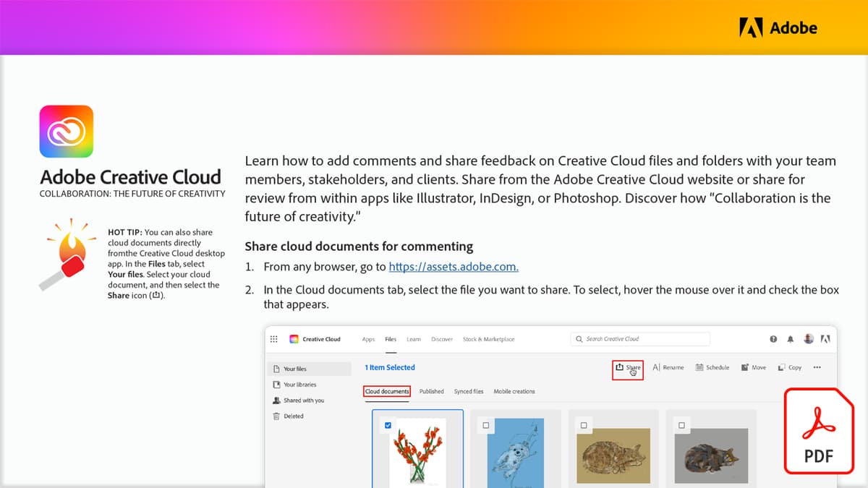Check the checkbox on the blue dog thumbnail

point(485,425)
